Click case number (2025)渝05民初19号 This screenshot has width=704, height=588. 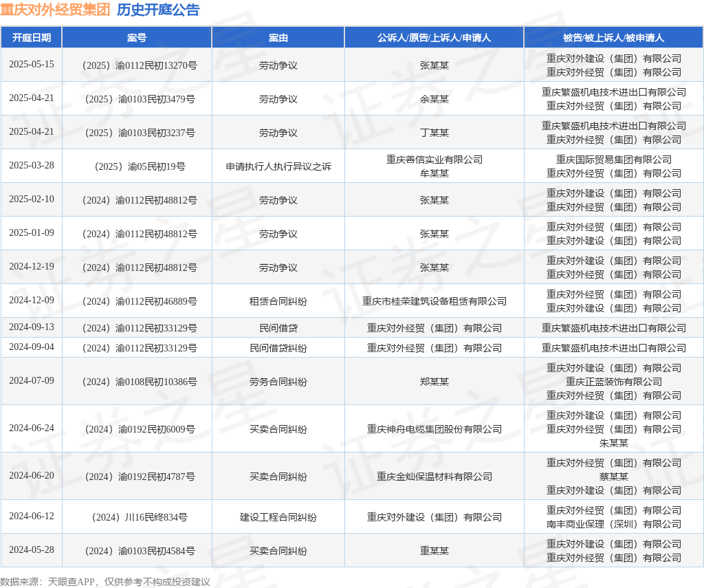point(140,166)
